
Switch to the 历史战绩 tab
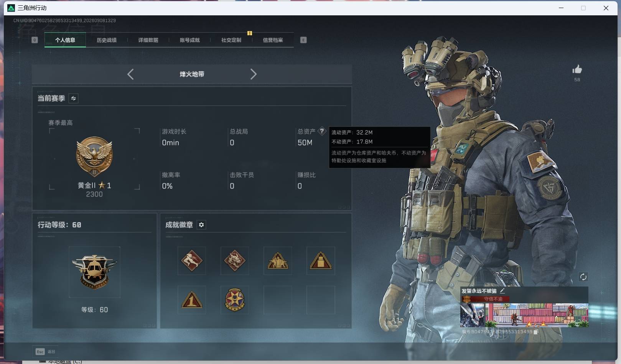107,40
